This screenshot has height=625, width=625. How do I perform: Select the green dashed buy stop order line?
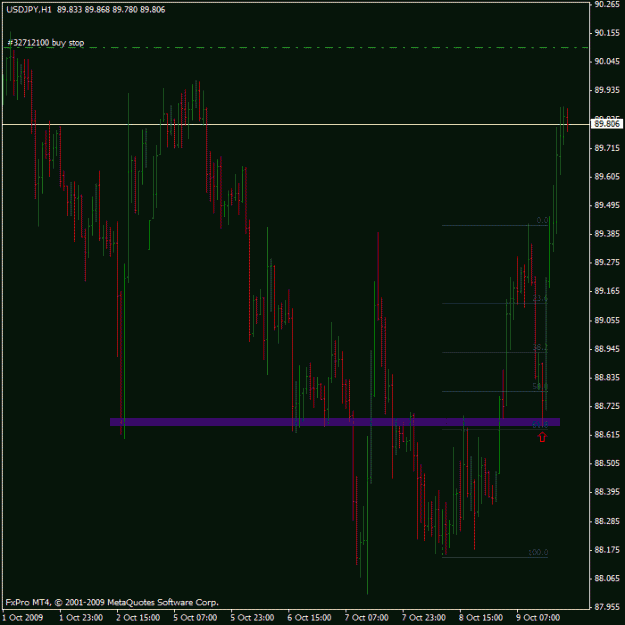pos(296,47)
